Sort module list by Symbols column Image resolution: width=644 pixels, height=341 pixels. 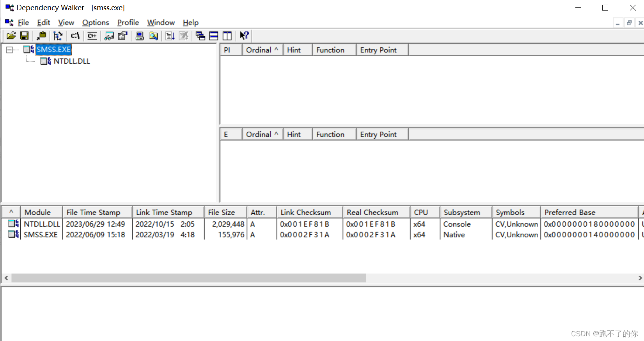click(x=516, y=212)
